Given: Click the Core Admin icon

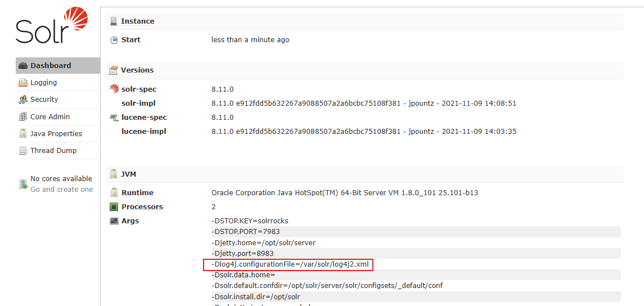Looking at the screenshot, I should click(x=23, y=117).
